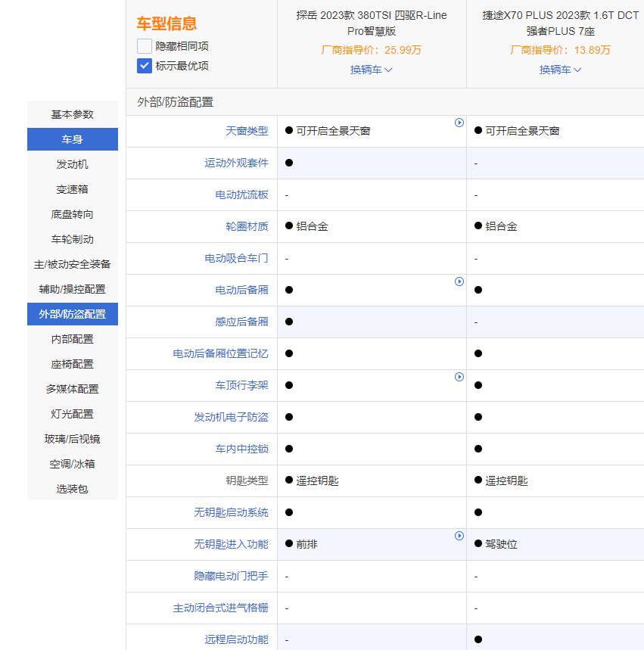The image size is (644, 650).
Task: Select 发动机 in the side menu
Action: click(x=73, y=164)
